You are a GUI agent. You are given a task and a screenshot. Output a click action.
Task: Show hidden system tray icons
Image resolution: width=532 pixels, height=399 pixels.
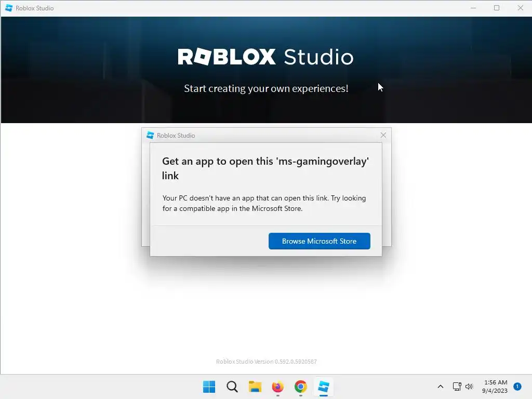point(441,387)
